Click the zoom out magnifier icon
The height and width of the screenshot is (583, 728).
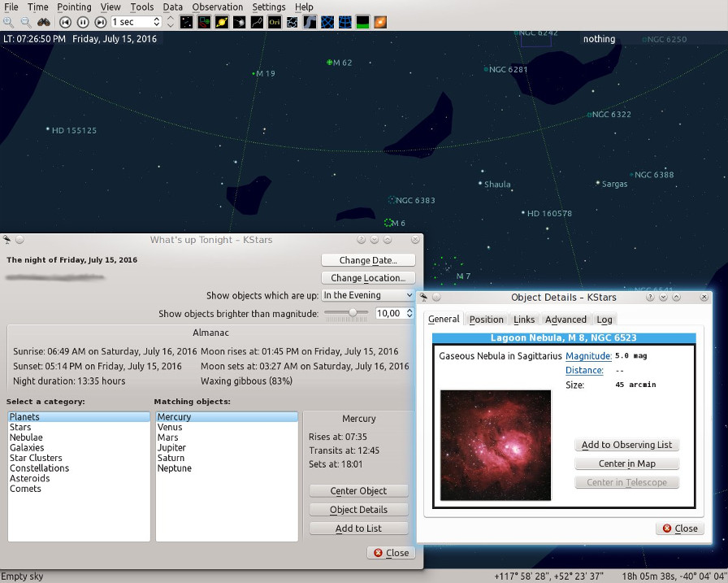[26, 22]
